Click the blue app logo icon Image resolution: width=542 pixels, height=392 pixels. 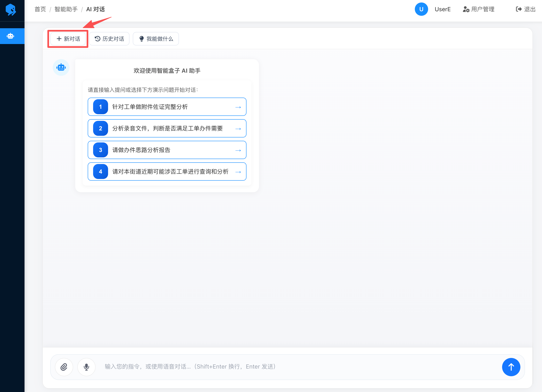click(11, 10)
